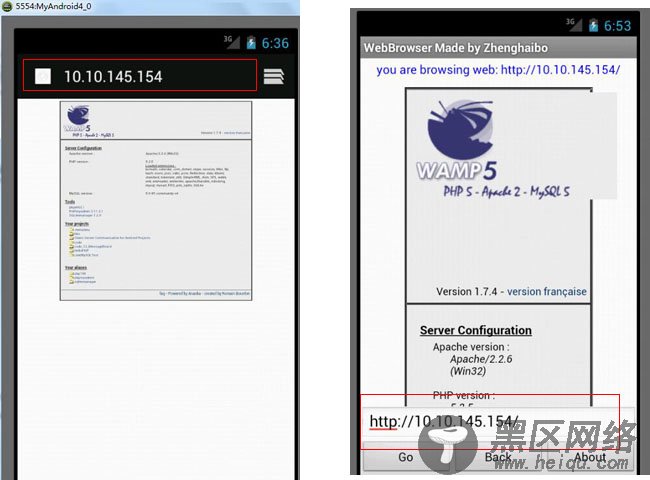Click the 5554:MyAndroid4_0 emulator window title

coord(53,6)
